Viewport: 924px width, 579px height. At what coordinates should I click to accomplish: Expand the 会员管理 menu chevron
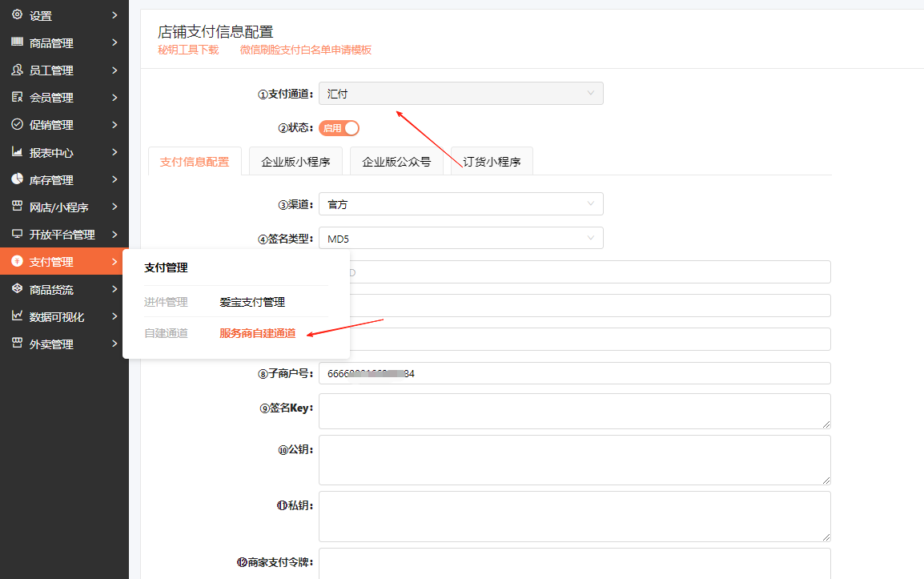[x=114, y=97]
